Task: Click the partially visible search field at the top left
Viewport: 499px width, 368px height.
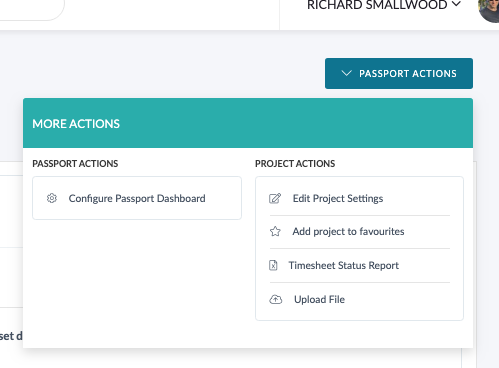Action: pyautogui.click(x=32, y=10)
